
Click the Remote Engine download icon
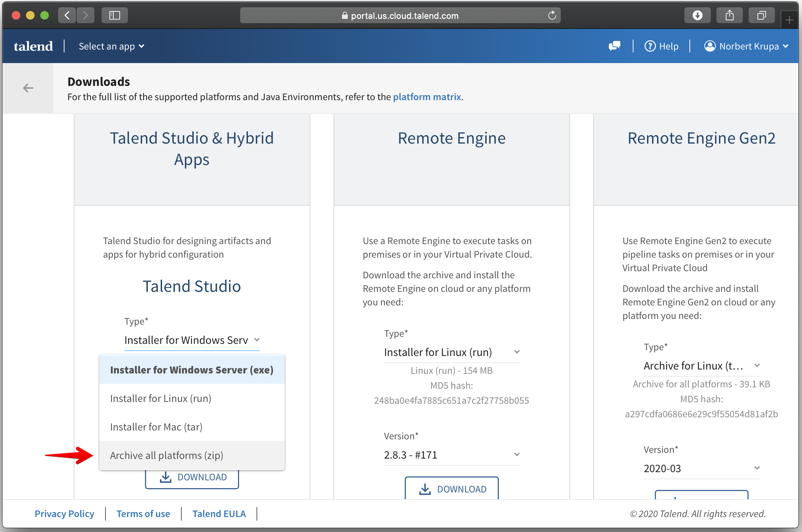pos(425,489)
